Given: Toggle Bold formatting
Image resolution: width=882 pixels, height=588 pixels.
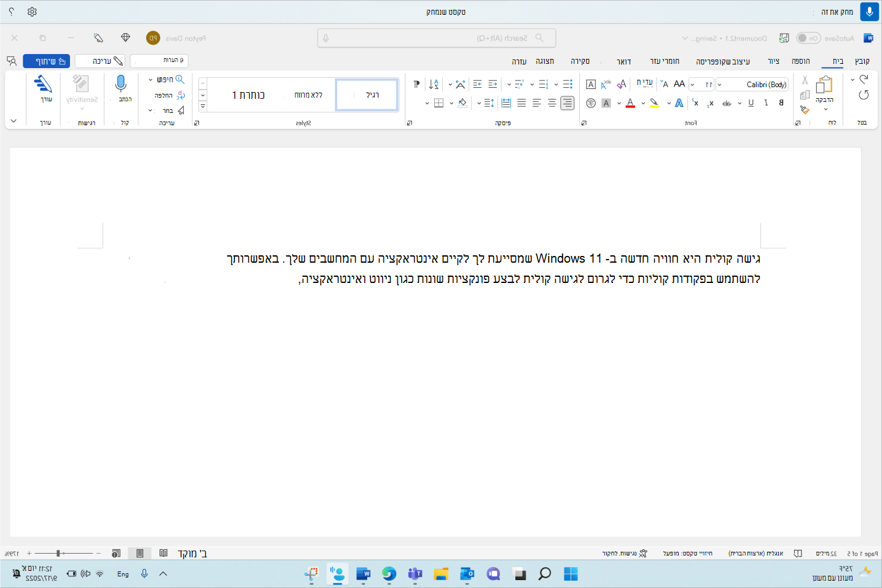Looking at the screenshot, I should pos(781,103).
